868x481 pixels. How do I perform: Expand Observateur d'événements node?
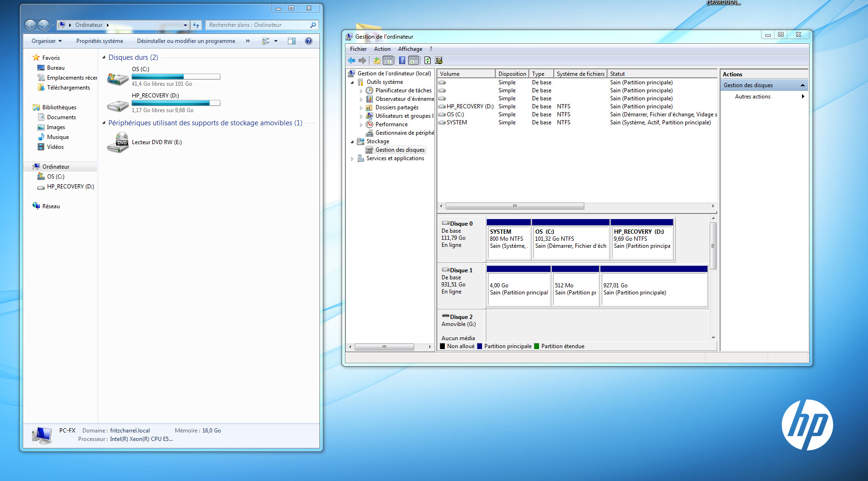(x=361, y=99)
